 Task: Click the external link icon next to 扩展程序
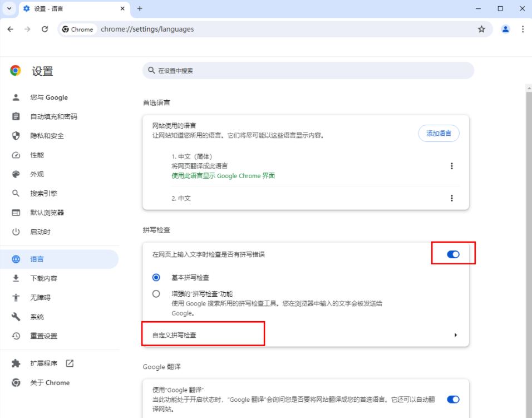coord(70,363)
